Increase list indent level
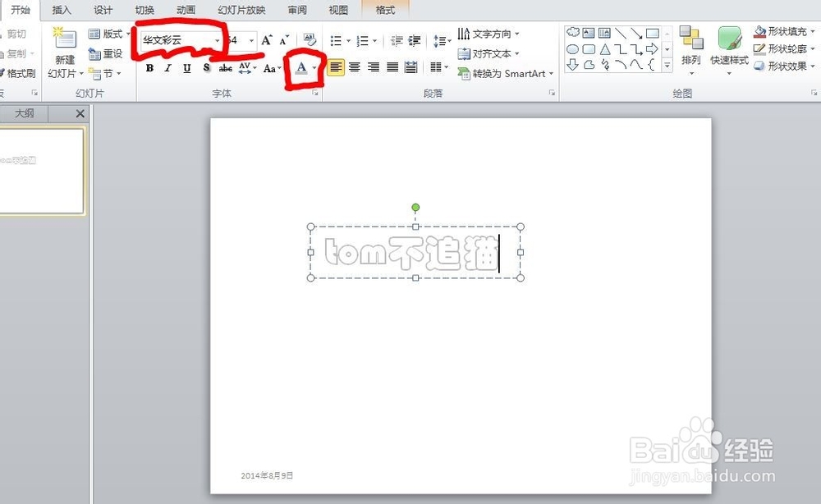821x504 pixels. point(415,41)
